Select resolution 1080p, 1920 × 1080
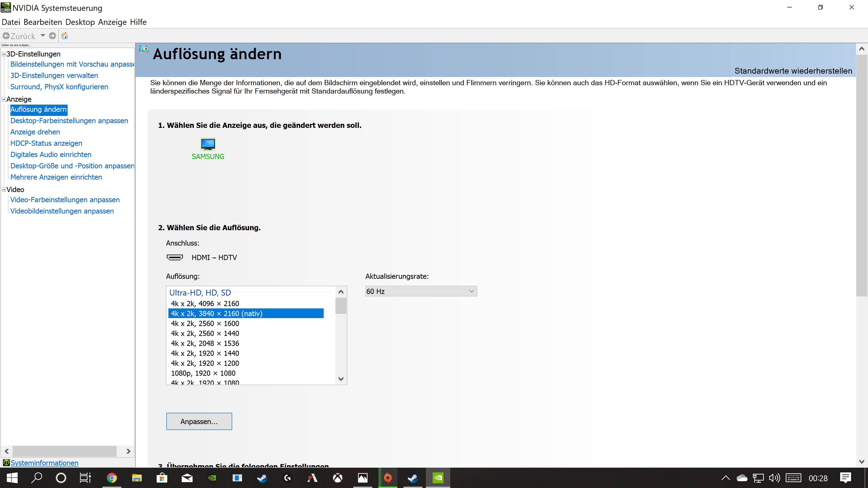The height and width of the screenshot is (488, 868). point(203,373)
